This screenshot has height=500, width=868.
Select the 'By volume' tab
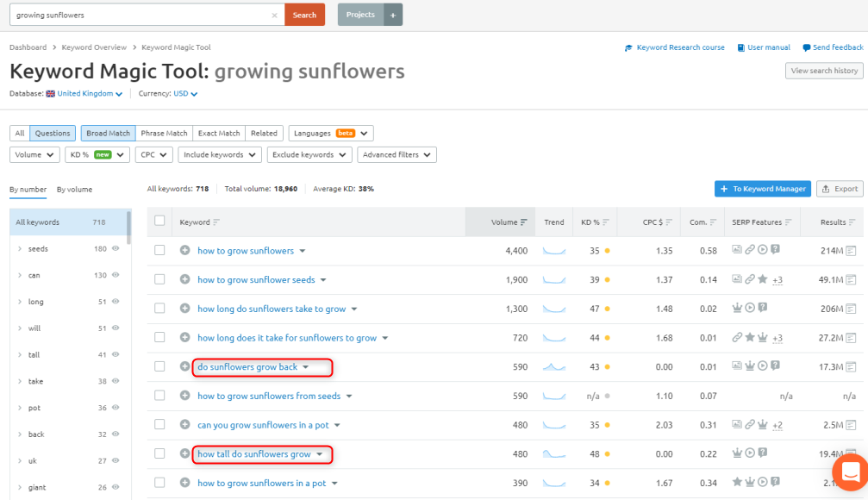74,190
